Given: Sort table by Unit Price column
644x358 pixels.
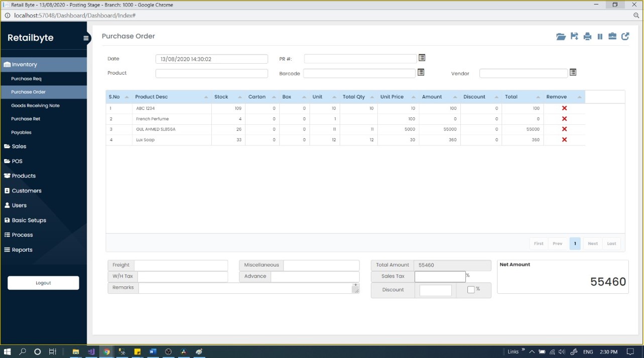Looking at the screenshot, I should coord(398,97).
